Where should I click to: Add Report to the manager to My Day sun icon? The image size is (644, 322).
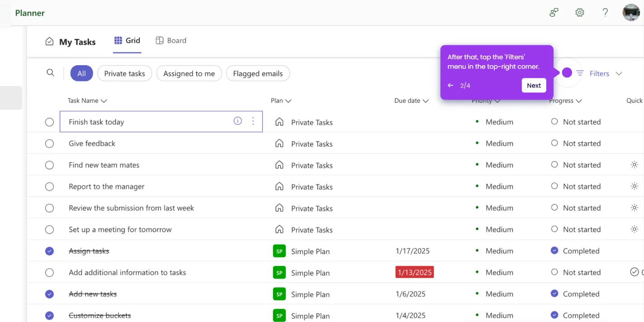pyautogui.click(x=635, y=186)
